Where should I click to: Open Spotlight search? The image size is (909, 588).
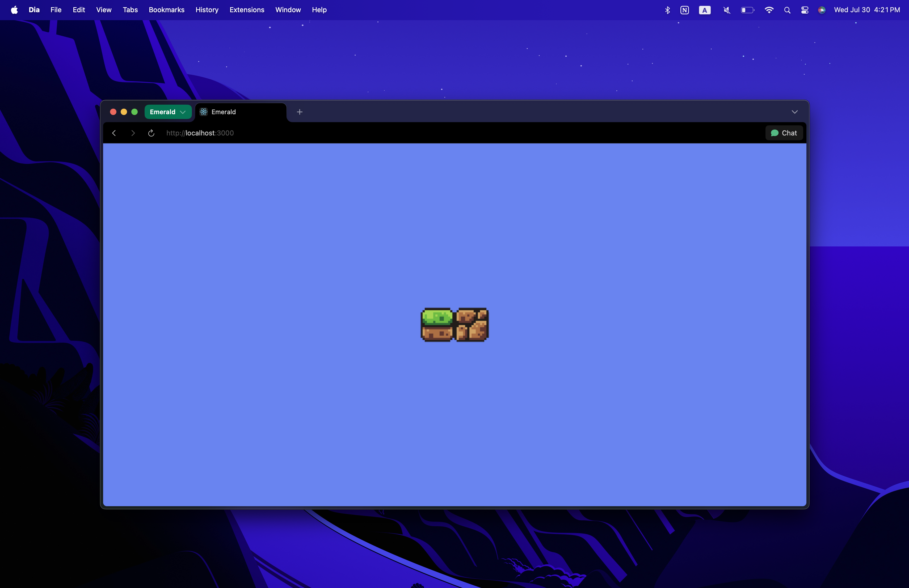(x=787, y=10)
